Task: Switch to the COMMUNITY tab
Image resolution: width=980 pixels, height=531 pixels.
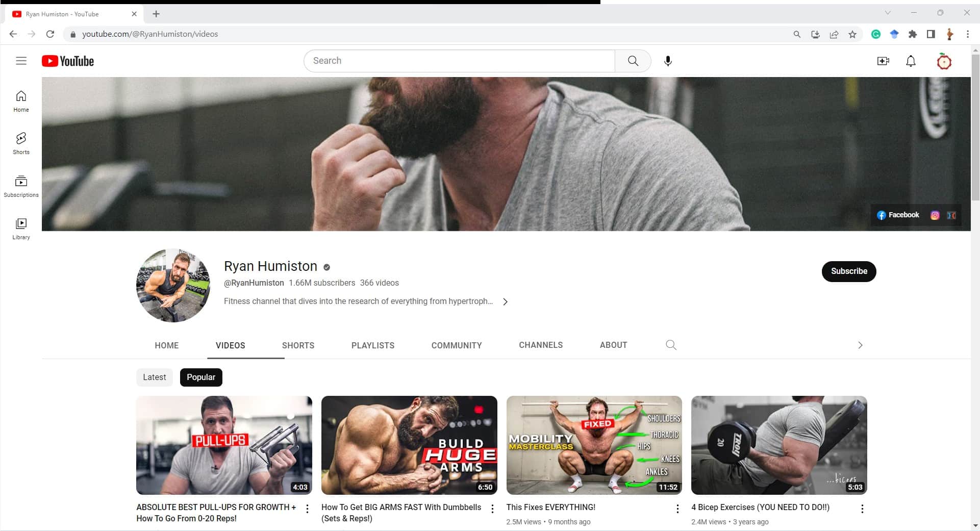Action: coord(456,345)
